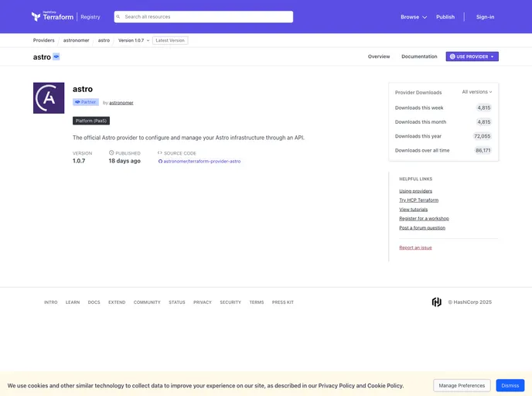Open the PRESS KIT footer link
Screen dimensions: 532x396
(x=283, y=302)
